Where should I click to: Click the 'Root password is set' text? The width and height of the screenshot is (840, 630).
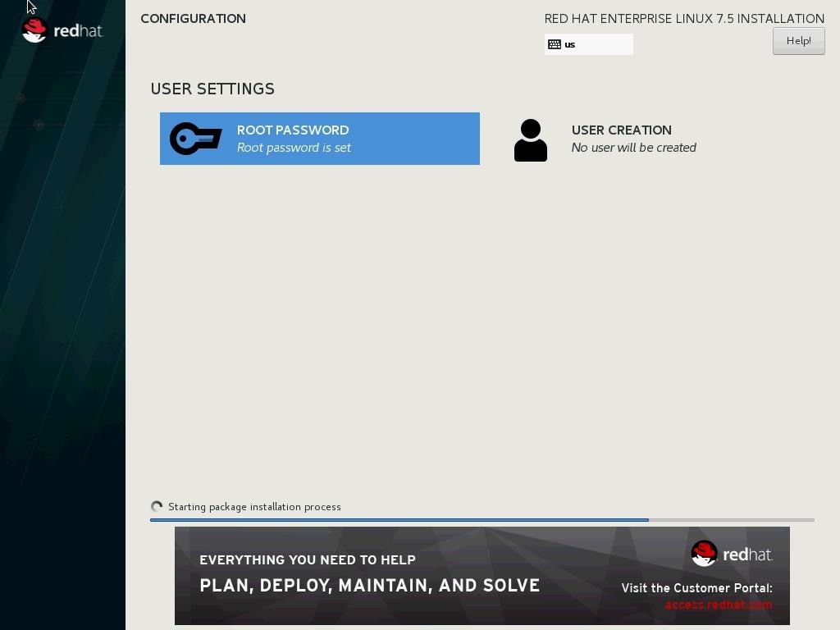tap(294, 148)
